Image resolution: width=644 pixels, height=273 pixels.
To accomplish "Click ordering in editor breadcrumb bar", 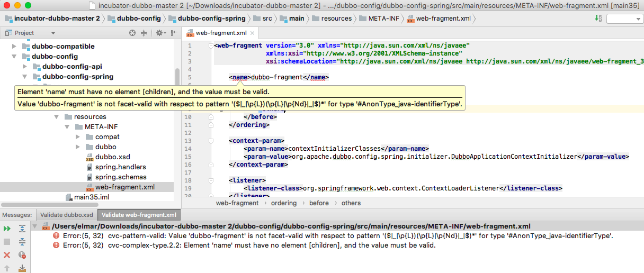I will pyautogui.click(x=284, y=203).
